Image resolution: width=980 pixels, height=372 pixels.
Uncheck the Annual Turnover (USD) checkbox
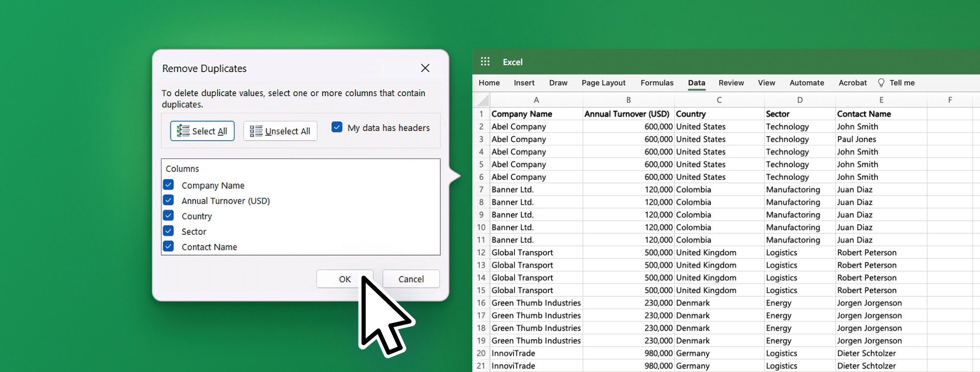169,200
